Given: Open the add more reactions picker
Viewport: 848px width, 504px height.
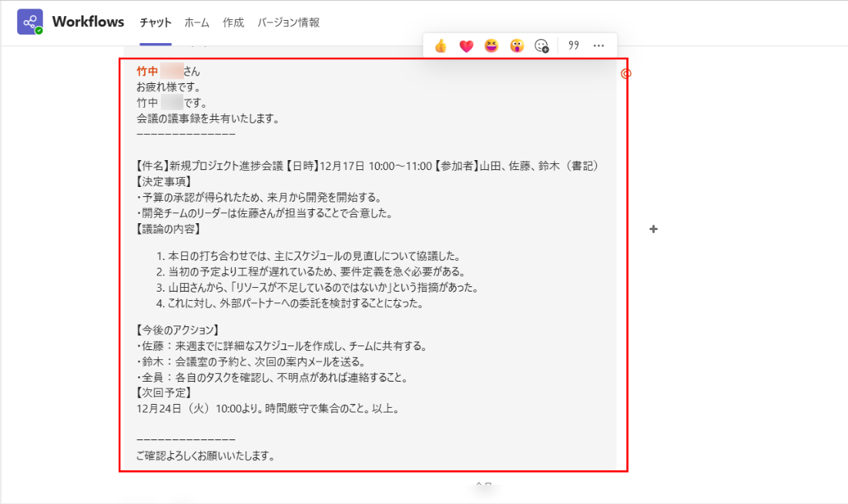Looking at the screenshot, I should point(542,46).
